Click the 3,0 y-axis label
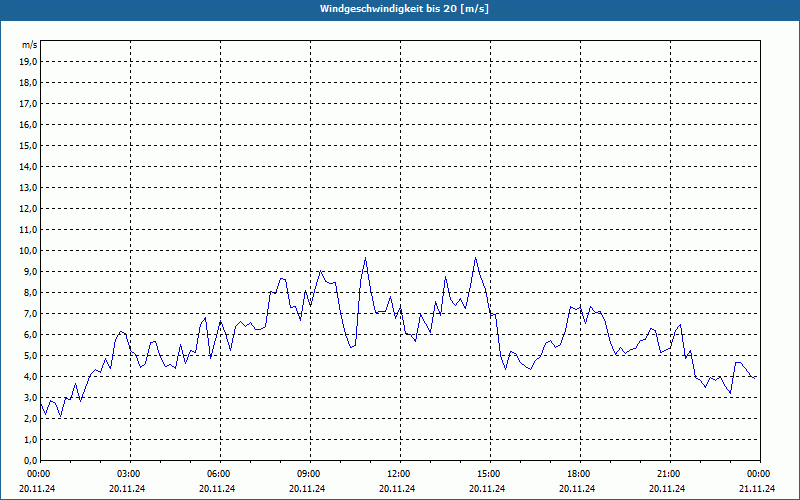Image resolution: width=800 pixels, height=500 pixels. 31,397
